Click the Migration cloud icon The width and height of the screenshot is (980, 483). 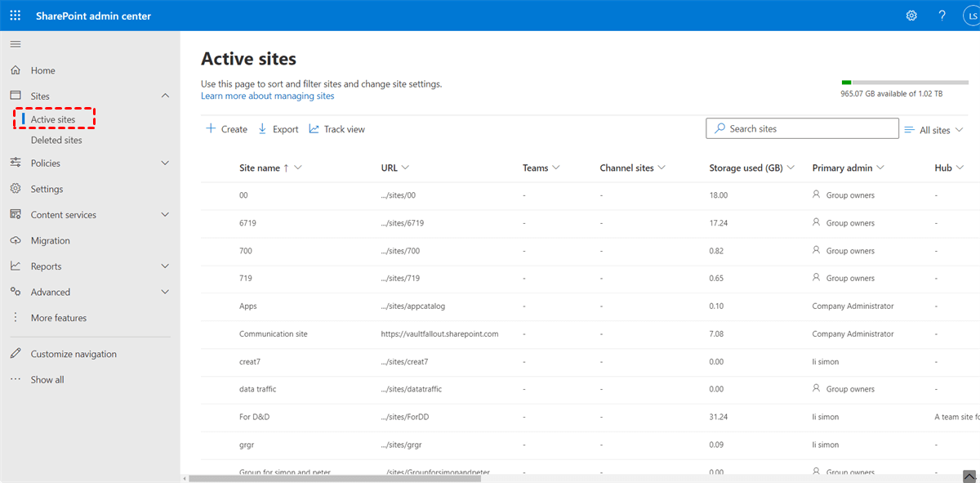coord(16,240)
